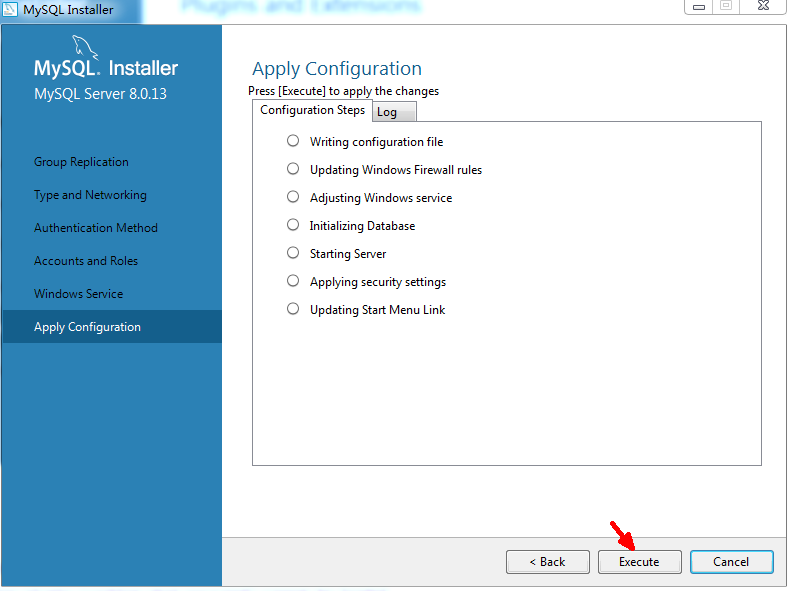Screen dimensions: 788x591
Task: Click the 'Apply Configuration' page heading
Action: pos(337,69)
